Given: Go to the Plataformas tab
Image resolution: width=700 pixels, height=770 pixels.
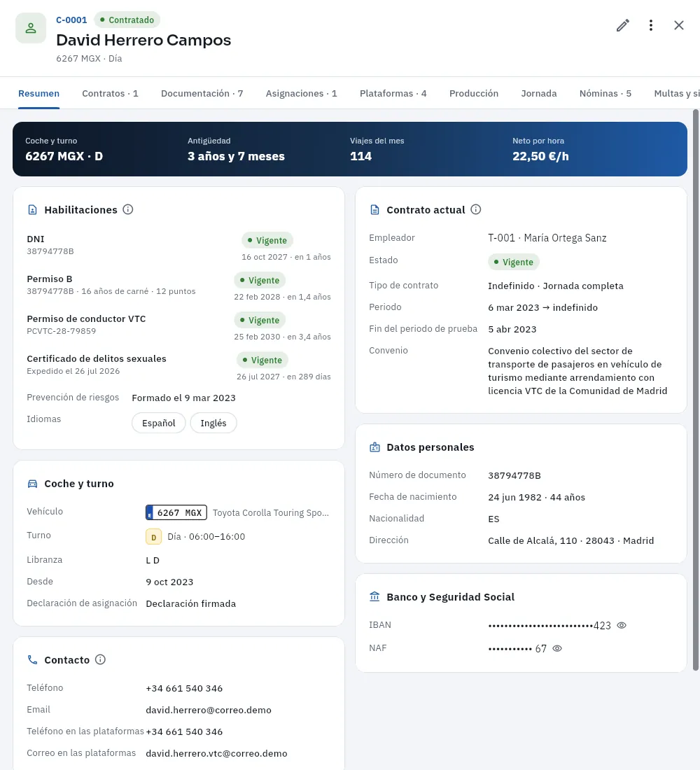Looking at the screenshot, I should click(393, 93).
